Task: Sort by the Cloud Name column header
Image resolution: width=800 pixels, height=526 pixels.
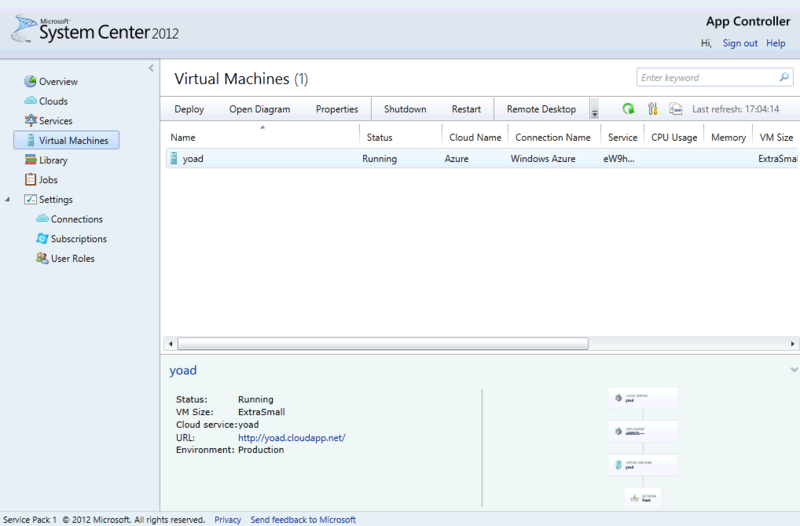Action: click(x=475, y=137)
